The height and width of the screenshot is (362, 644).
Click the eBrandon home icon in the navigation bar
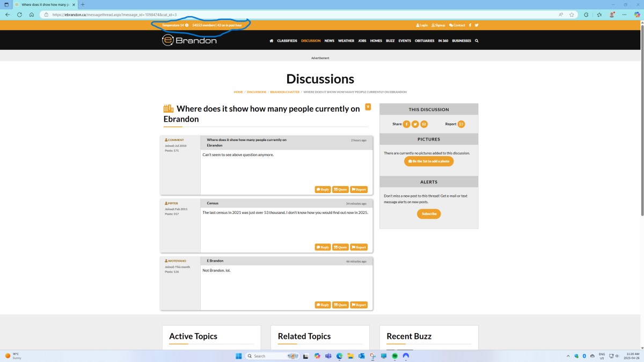click(272, 41)
